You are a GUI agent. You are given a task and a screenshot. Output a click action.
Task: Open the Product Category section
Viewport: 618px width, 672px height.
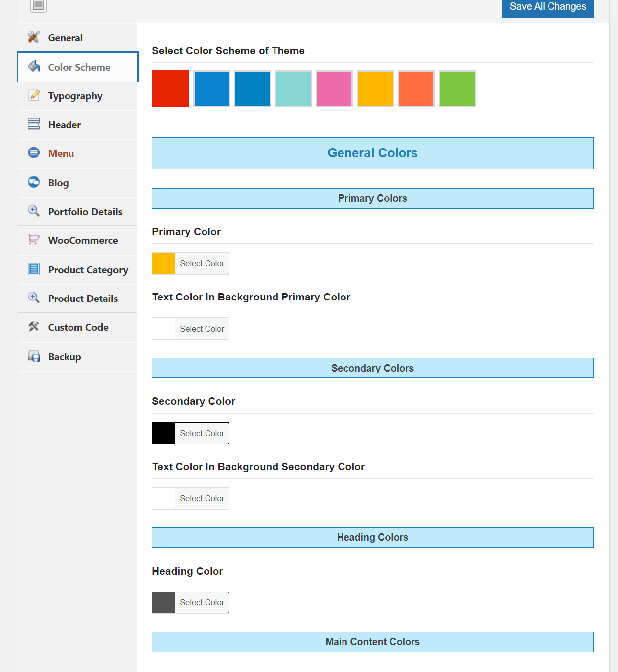[x=88, y=269]
